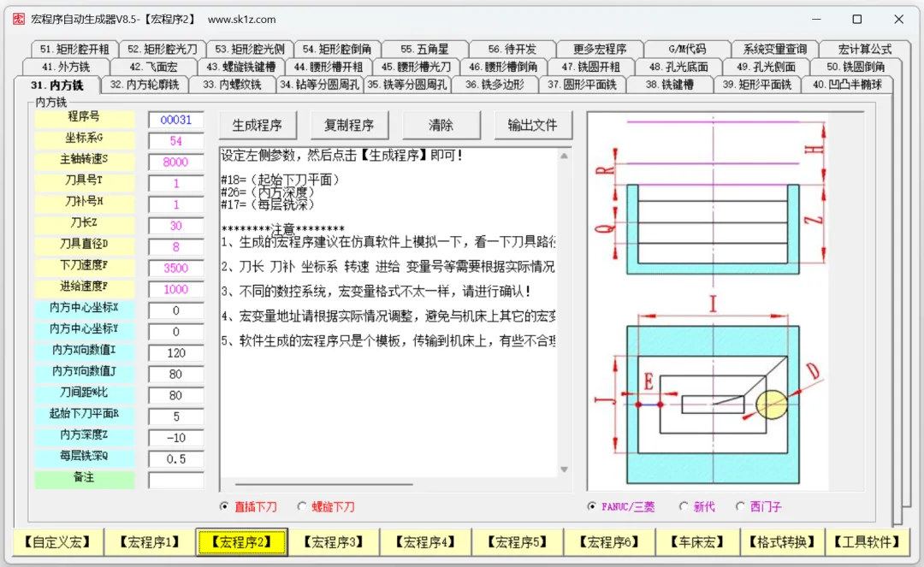Open the 【车床宏】 section
Screen dimensions: 924x567
click(698, 541)
